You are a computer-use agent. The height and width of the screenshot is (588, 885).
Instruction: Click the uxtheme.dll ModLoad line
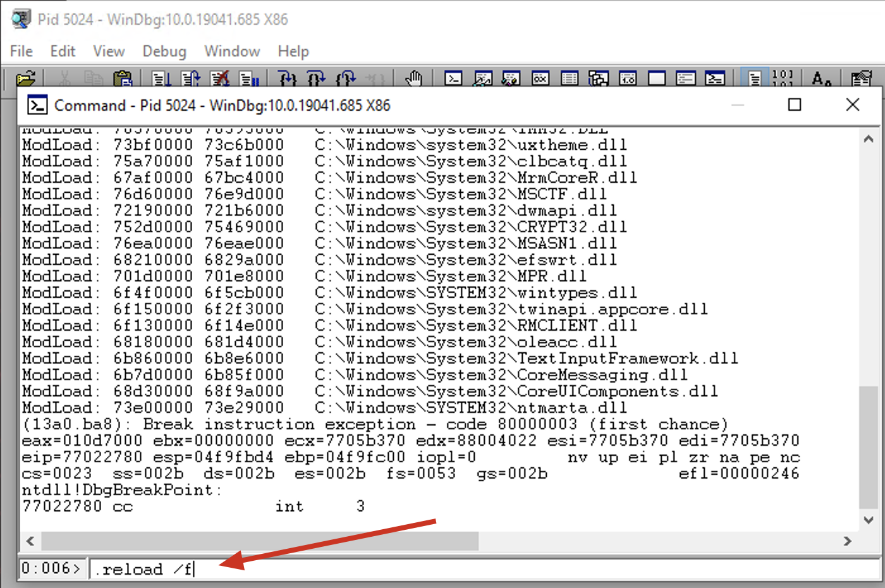(x=324, y=145)
